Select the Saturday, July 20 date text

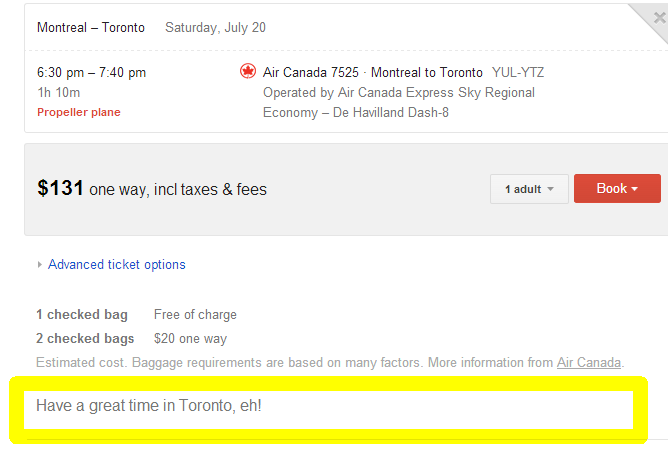[216, 28]
